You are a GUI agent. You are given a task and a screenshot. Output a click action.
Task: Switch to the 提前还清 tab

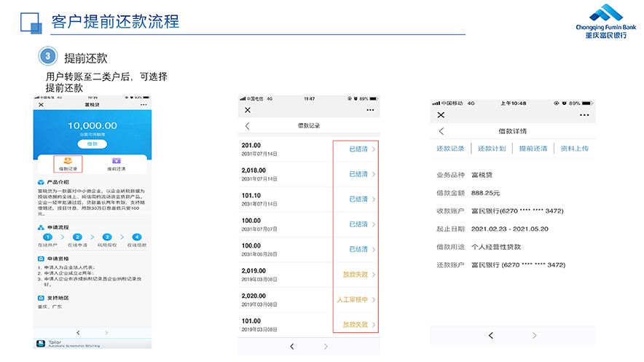(x=533, y=149)
